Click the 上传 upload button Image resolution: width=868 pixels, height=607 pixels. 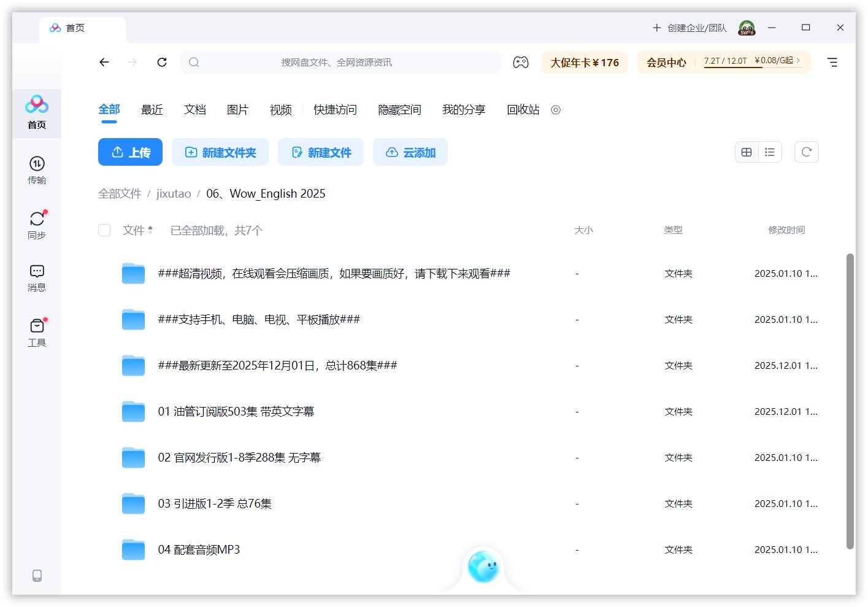tap(130, 152)
